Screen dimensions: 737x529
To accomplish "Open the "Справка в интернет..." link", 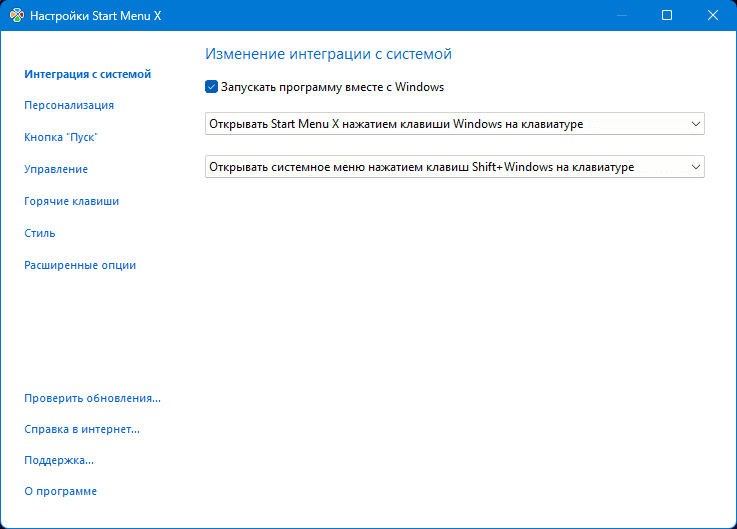I will click(x=82, y=429).
